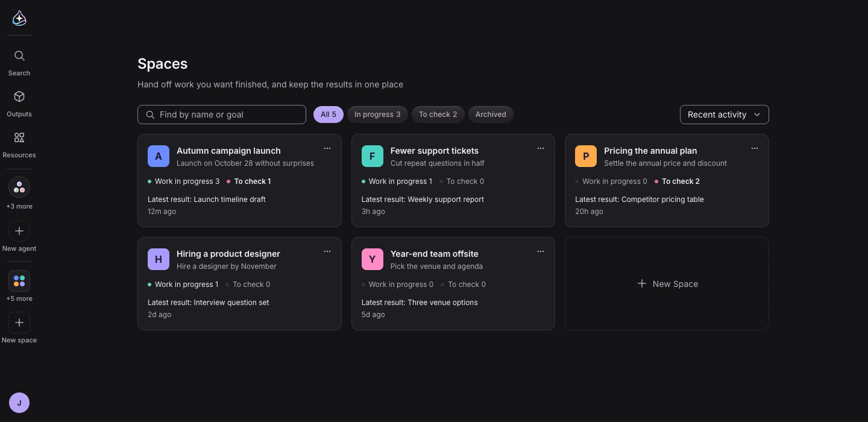Viewport: 868px width, 422px height.
Task: Click the New space sidebar plus icon
Action: click(x=19, y=323)
